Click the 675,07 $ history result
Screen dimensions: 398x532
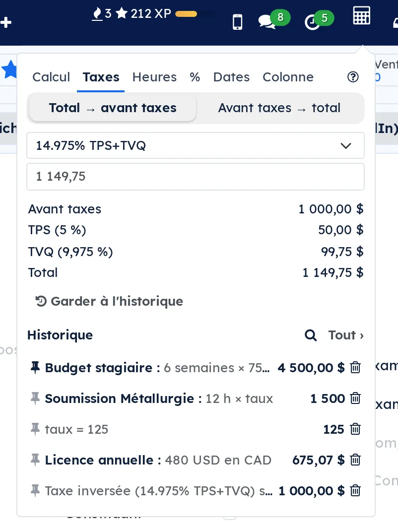tap(319, 461)
